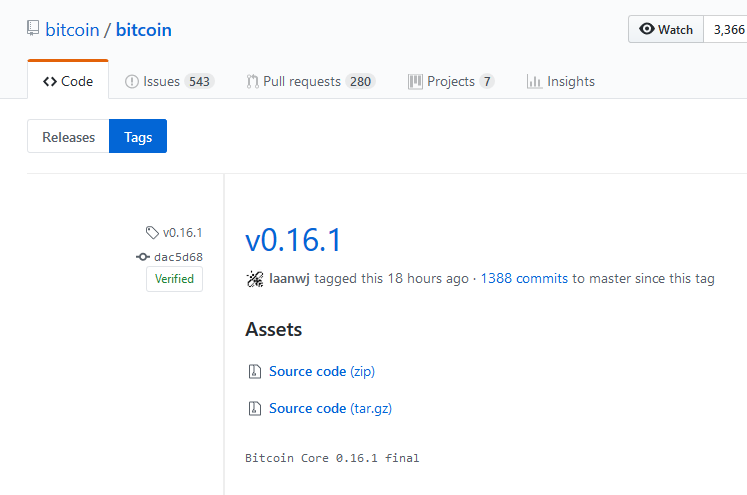Open commit dac5d68
The image size is (747, 495).
(x=178, y=257)
